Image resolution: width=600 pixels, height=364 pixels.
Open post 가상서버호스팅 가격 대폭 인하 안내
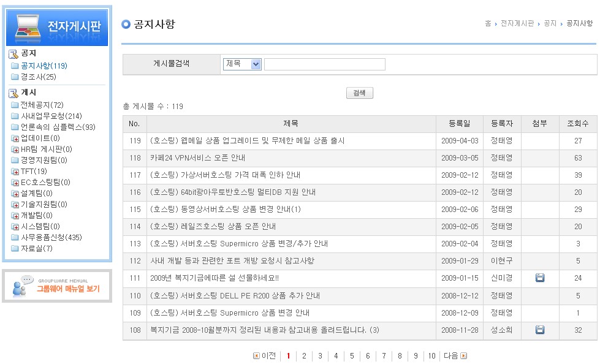(225, 175)
